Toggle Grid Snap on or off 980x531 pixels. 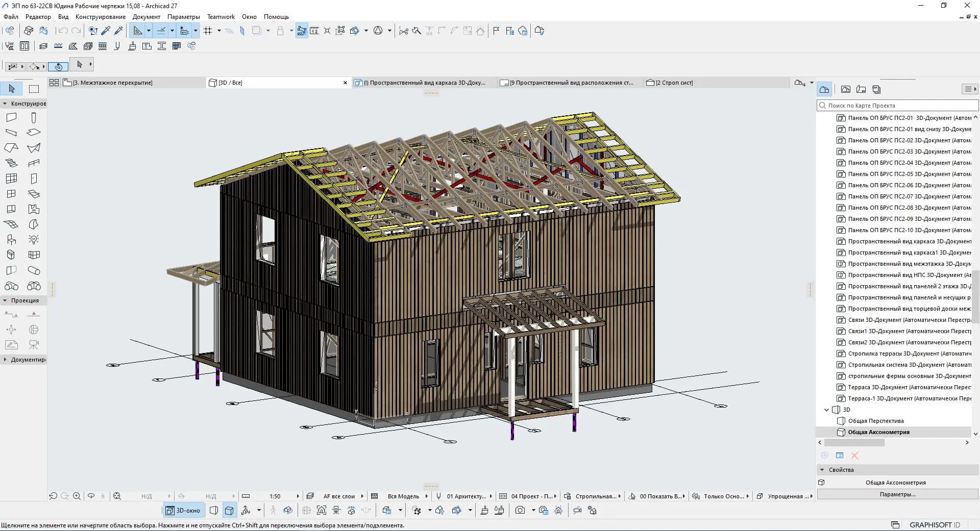208,31
